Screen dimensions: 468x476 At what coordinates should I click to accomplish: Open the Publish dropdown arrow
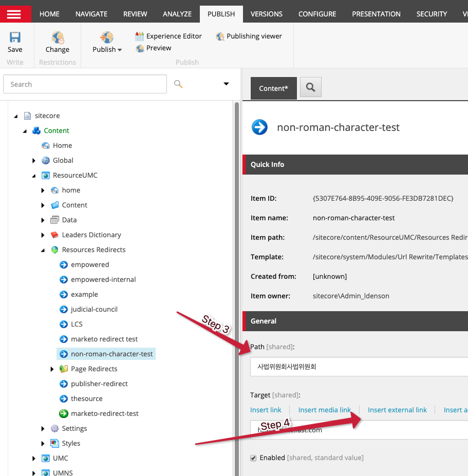(x=120, y=50)
